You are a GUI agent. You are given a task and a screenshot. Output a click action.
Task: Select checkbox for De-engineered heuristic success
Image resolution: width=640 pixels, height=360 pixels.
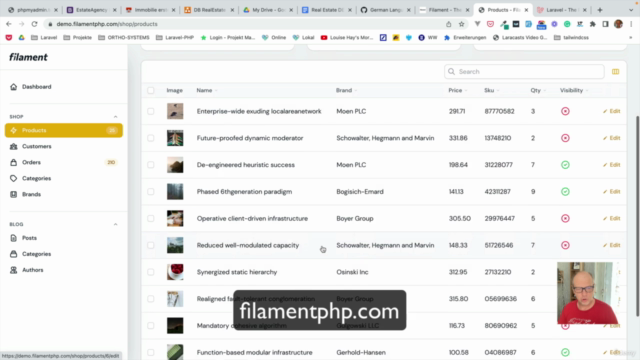151,165
